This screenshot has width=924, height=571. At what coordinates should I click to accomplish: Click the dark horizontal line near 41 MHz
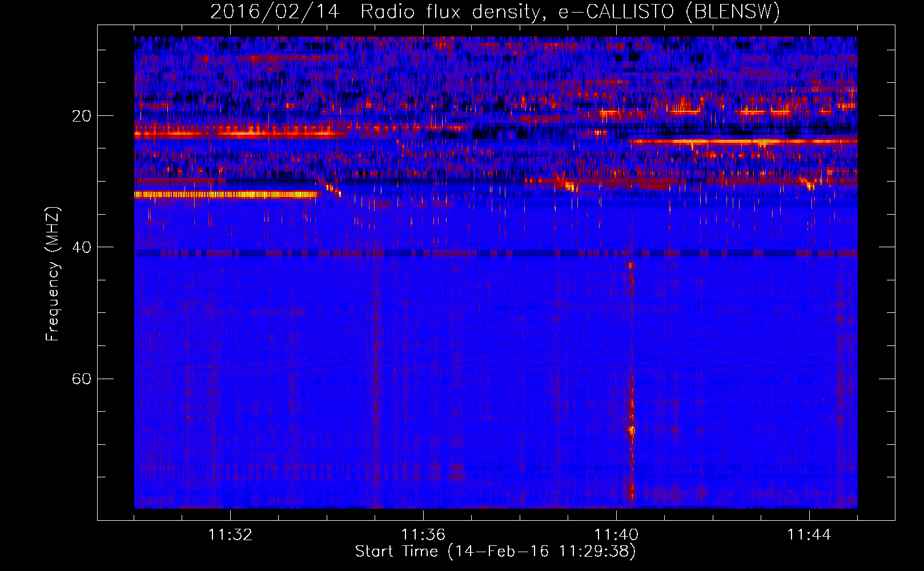pos(496,253)
